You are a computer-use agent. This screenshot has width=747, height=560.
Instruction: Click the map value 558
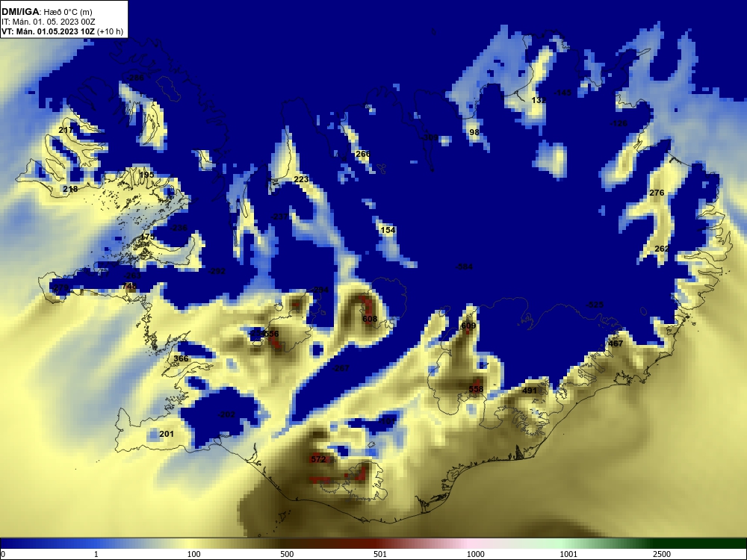(476, 389)
